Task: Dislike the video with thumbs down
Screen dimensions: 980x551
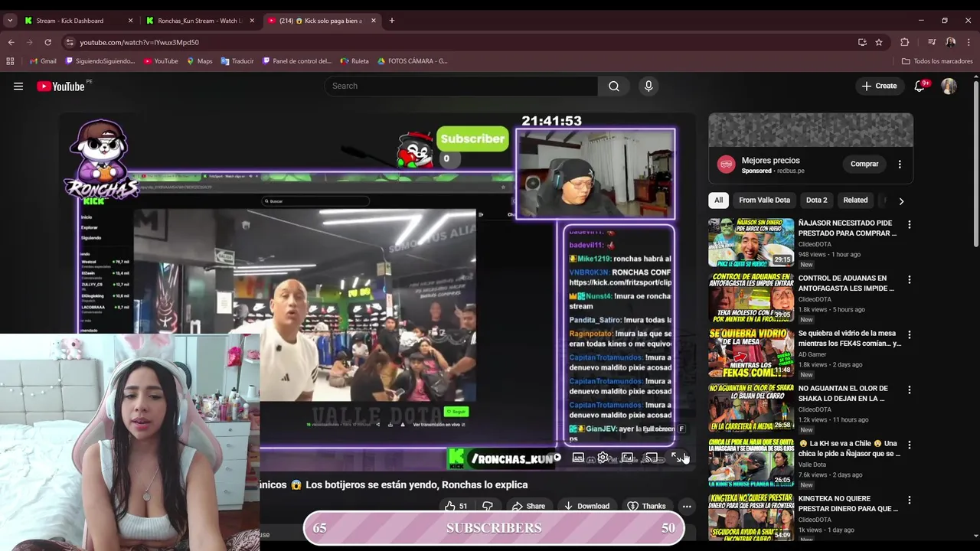Action: 487,506
